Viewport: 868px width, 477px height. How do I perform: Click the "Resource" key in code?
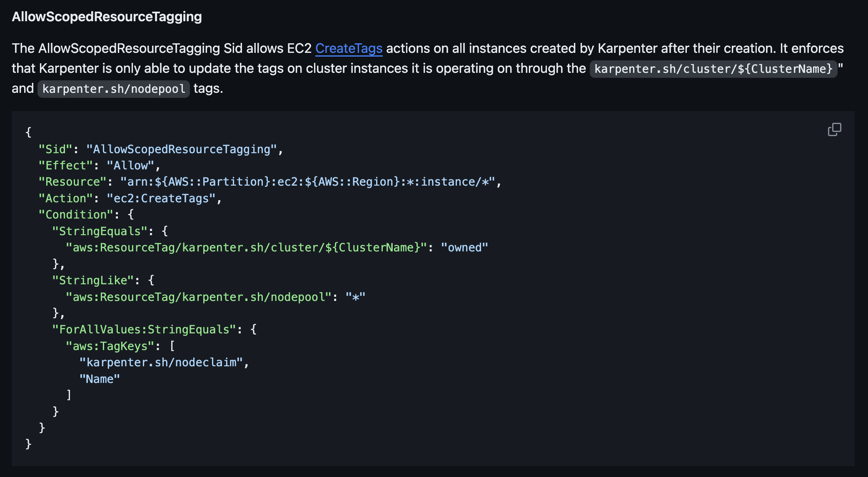coord(72,182)
